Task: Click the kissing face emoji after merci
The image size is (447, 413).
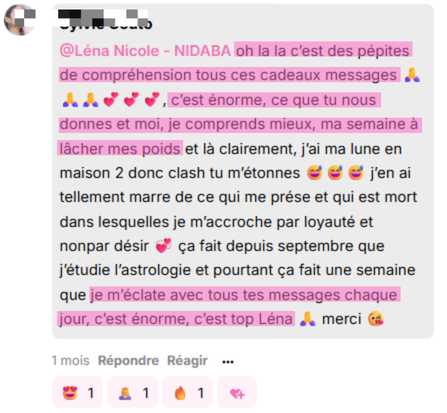Action: click(x=376, y=319)
